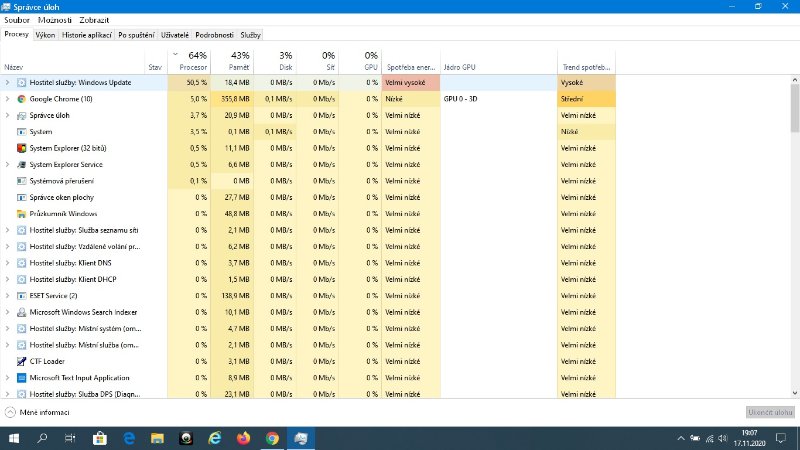Select the 'Střední' trend cell for Chrome
Screen dimensions: 800x450
click(x=587, y=99)
